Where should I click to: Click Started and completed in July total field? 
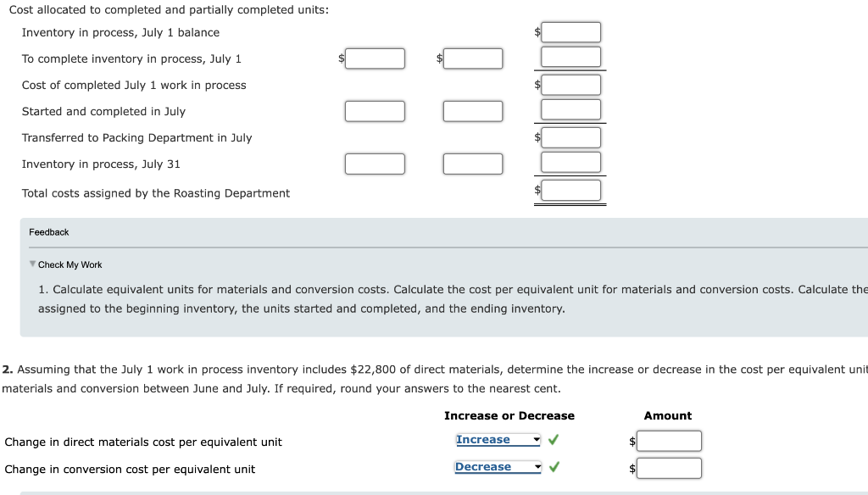pyautogui.click(x=570, y=109)
